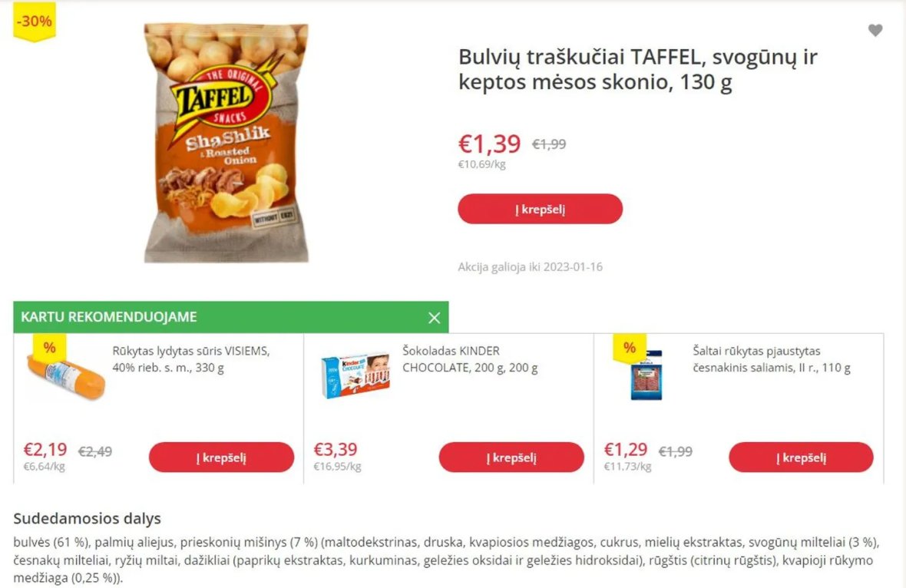
Task: Click the Kartu rekomenduojame header
Action: tap(108, 317)
